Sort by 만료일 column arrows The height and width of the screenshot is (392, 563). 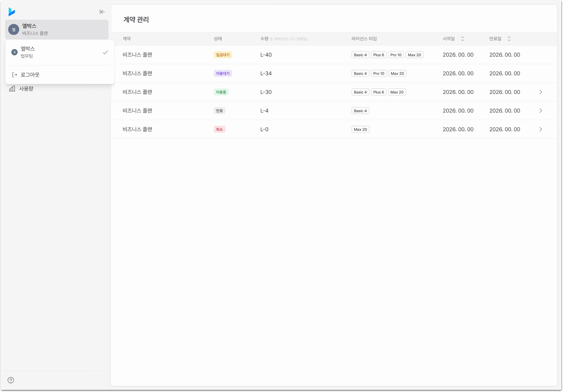point(509,39)
